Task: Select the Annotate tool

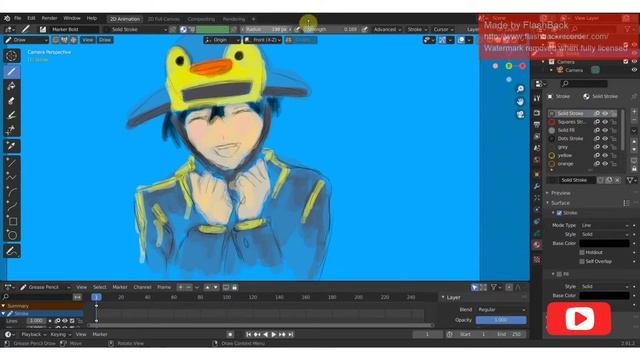Action: point(12,251)
